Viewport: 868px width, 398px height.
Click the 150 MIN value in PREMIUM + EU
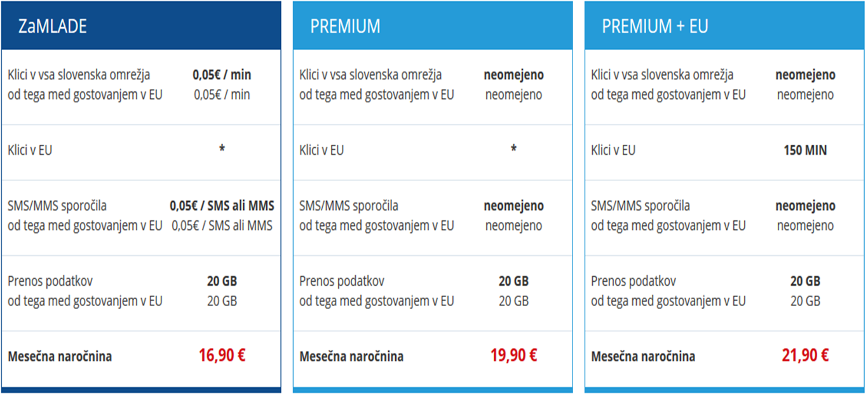(805, 151)
